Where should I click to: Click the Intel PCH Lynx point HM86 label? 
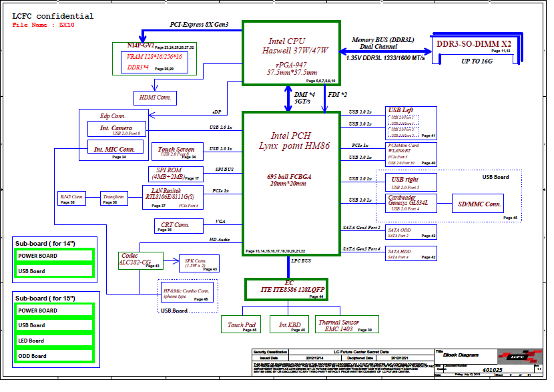click(294, 141)
